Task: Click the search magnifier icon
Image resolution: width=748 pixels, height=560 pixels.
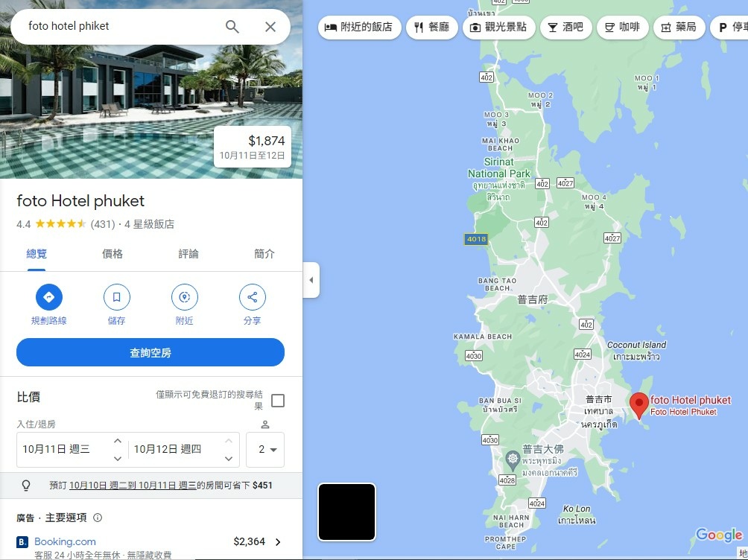Action: [x=232, y=27]
